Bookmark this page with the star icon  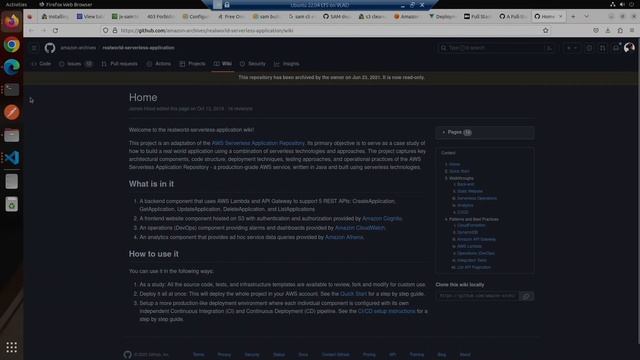click(x=545, y=30)
